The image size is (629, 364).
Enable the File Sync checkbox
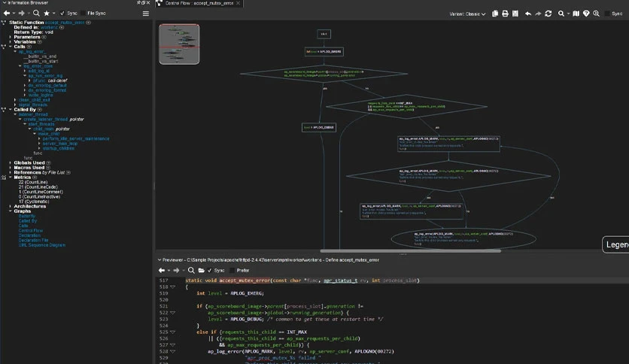83,14
